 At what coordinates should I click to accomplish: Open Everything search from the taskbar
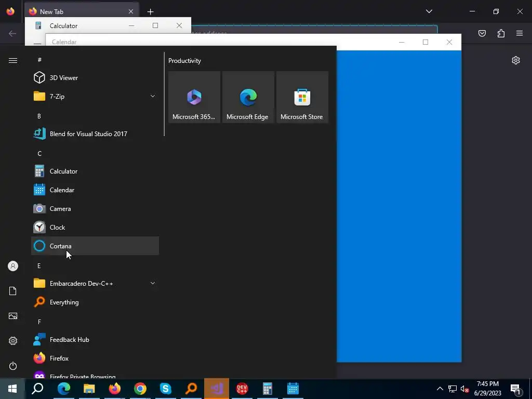click(x=191, y=389)
